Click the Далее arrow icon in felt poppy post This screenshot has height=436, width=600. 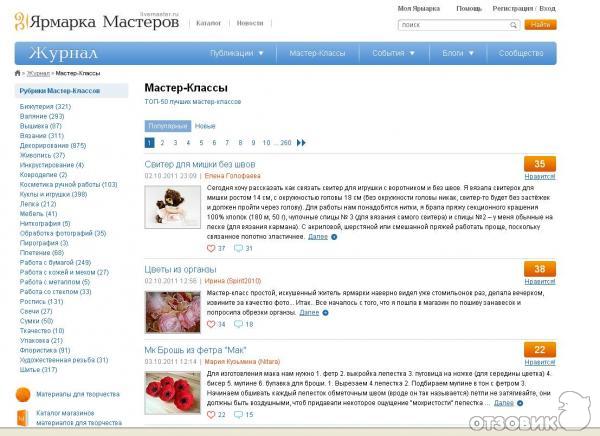click(520, 403)
